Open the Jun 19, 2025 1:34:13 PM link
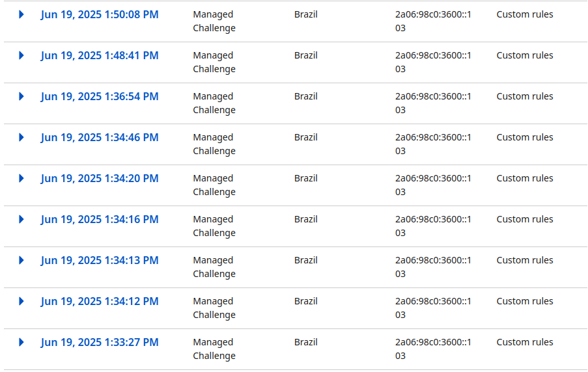 100,260
